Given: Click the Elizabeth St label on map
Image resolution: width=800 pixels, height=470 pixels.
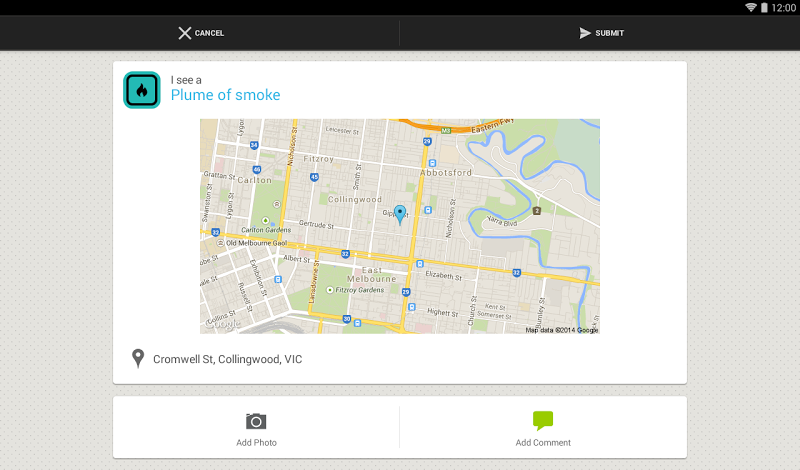Looking at the screenshot, I should pos(444,276).
